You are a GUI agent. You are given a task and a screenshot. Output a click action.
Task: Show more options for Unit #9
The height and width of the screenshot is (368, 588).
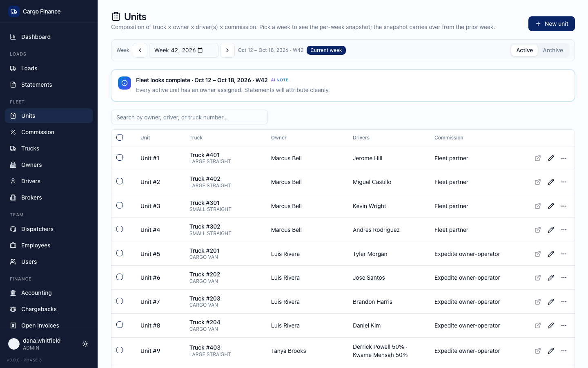pos(564,351)
